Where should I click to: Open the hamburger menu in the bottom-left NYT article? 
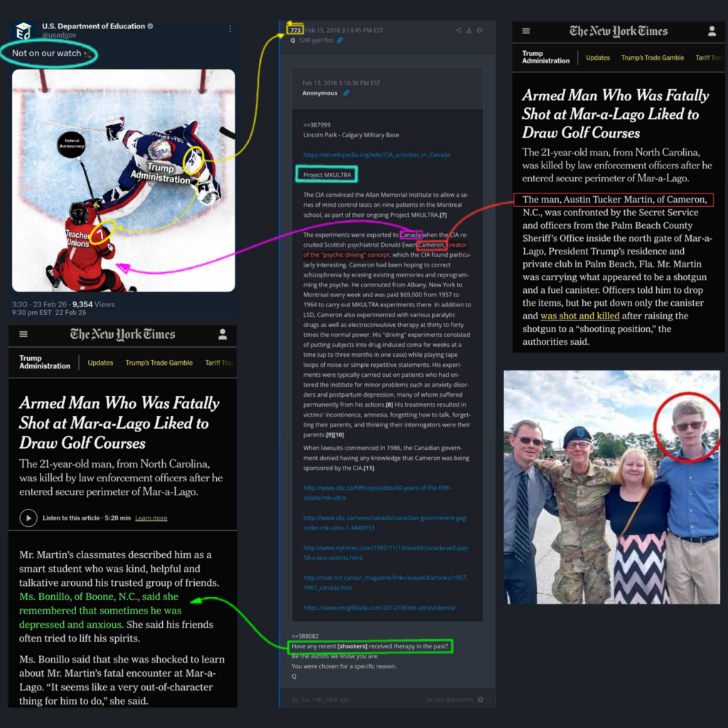pyautogui.click(x=23, y=334)
